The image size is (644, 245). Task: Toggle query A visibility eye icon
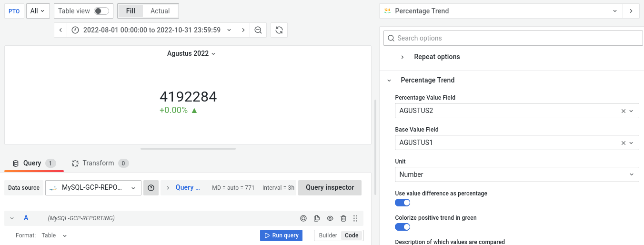pos(330,218)
